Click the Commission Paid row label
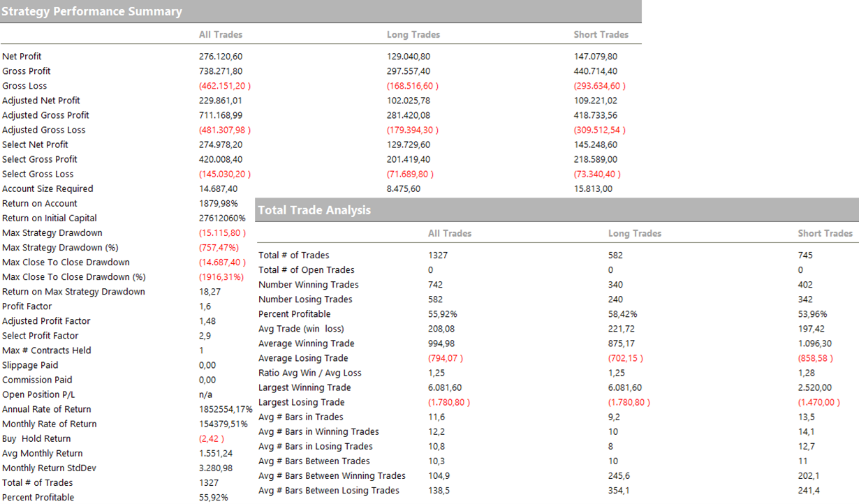The width and height of the screenshot is (859, 504). tap(38, 380)
